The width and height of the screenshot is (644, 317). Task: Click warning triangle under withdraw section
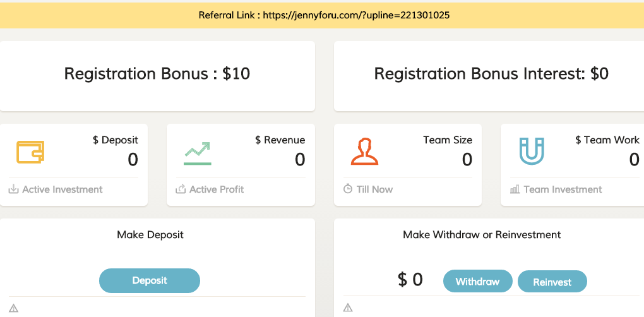[x=348, y=308]
